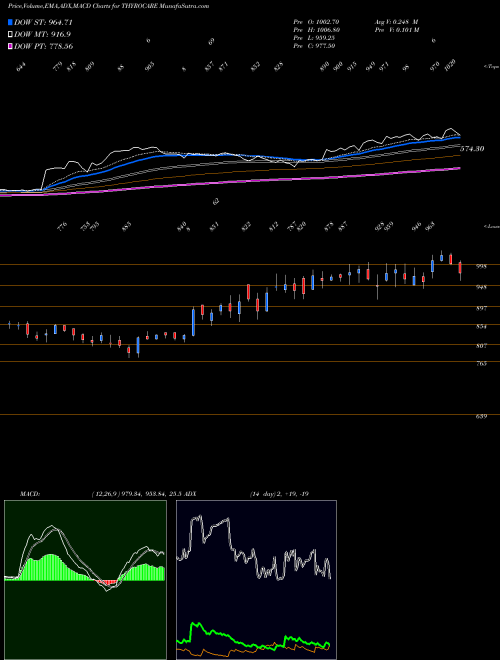This screenshot has height=660, width=500.
Task: Click the 765 price axis label
Action: 481,363
